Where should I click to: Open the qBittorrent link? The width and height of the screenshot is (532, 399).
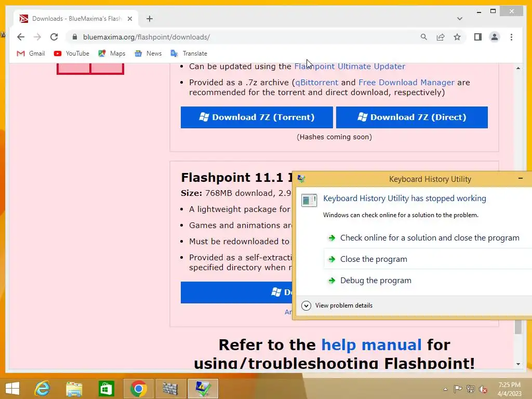316,83
